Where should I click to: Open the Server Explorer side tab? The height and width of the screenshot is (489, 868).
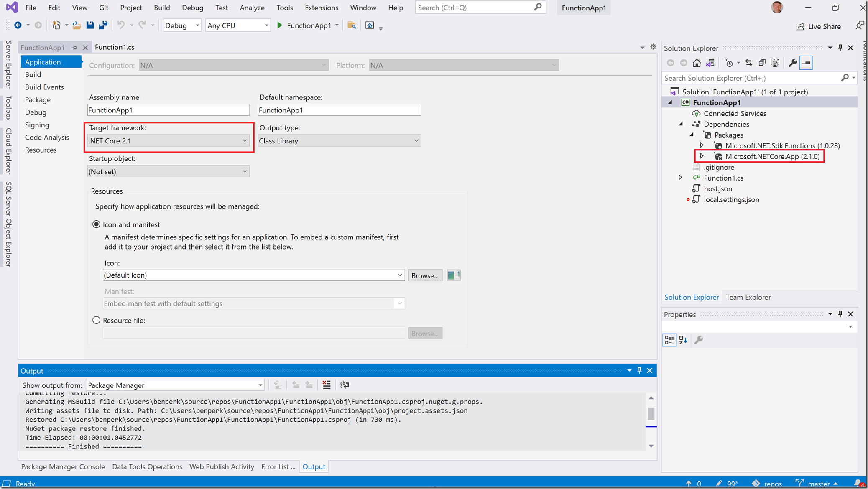pos(8,64)
